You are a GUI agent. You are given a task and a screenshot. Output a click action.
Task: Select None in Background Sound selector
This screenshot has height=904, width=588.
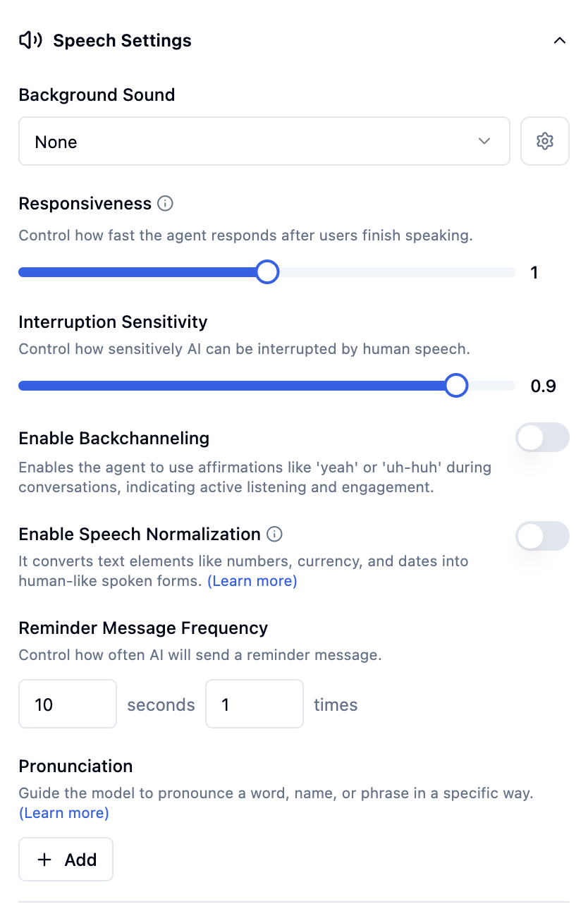click(x=264, y=140)
